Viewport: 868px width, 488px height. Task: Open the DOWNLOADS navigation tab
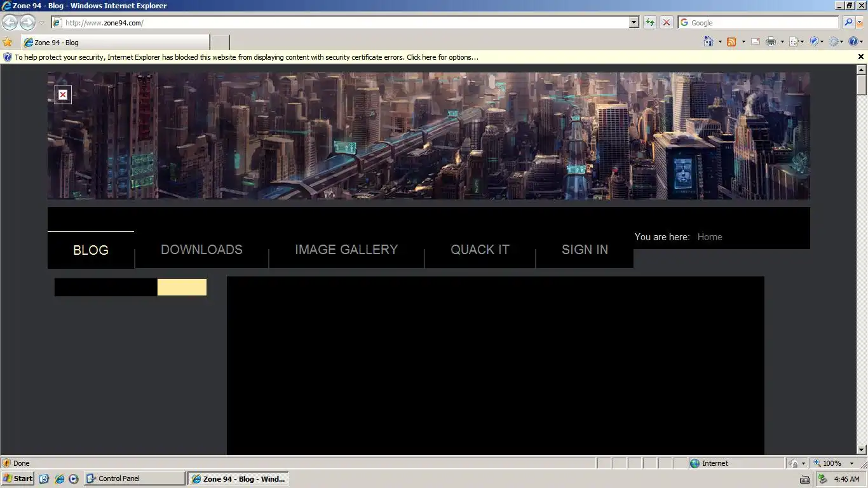click(201, 250)
